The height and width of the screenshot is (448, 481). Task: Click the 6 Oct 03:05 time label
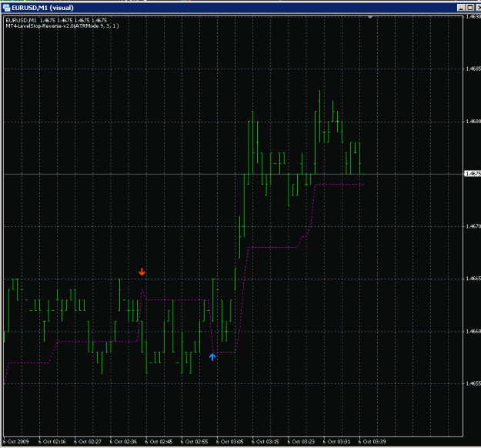[230, 442]
